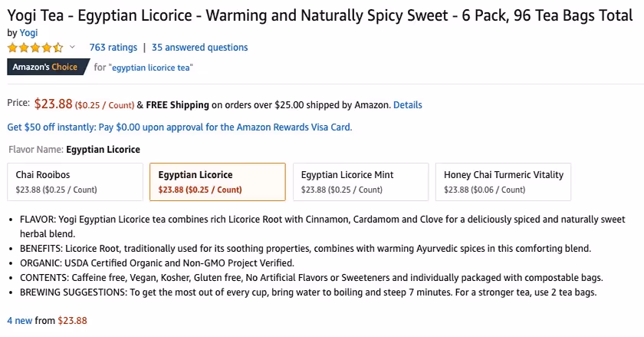Click the Yogi Tea product title

coord(320,15)
